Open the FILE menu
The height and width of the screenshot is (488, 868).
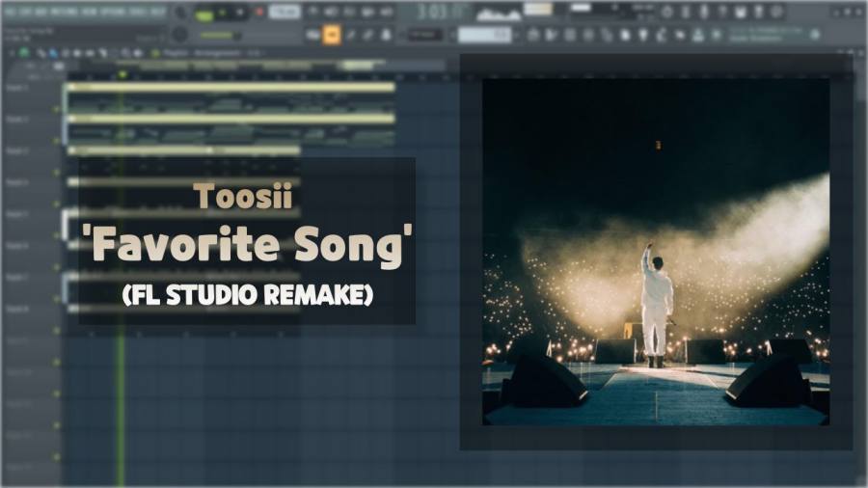[11, 11]
